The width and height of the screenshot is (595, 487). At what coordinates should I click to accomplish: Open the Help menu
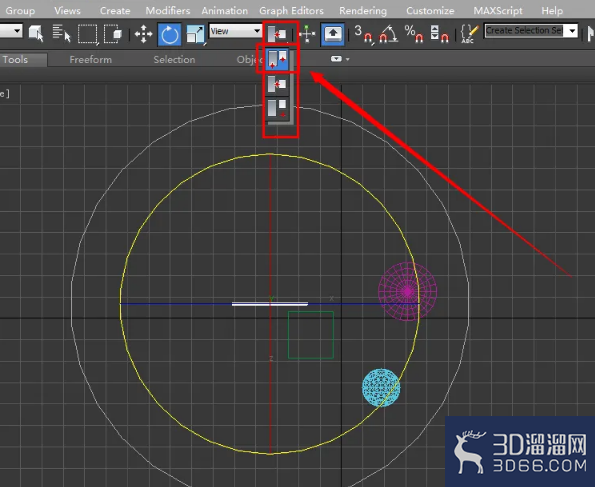click(552, 11)
